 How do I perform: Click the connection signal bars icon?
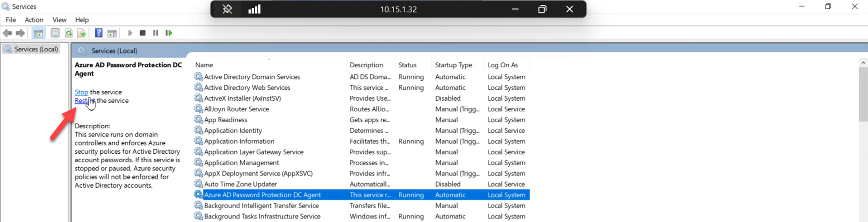pos(254,9)
